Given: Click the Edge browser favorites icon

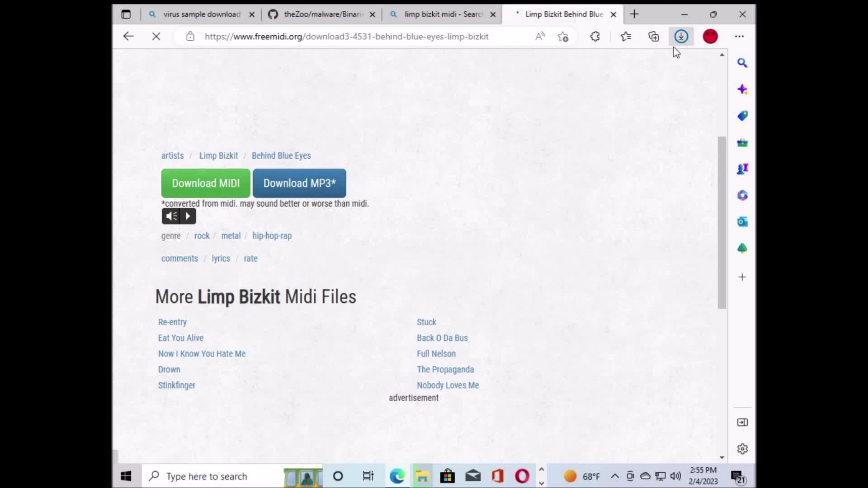Looking at the screenshot, I should 626,36.
